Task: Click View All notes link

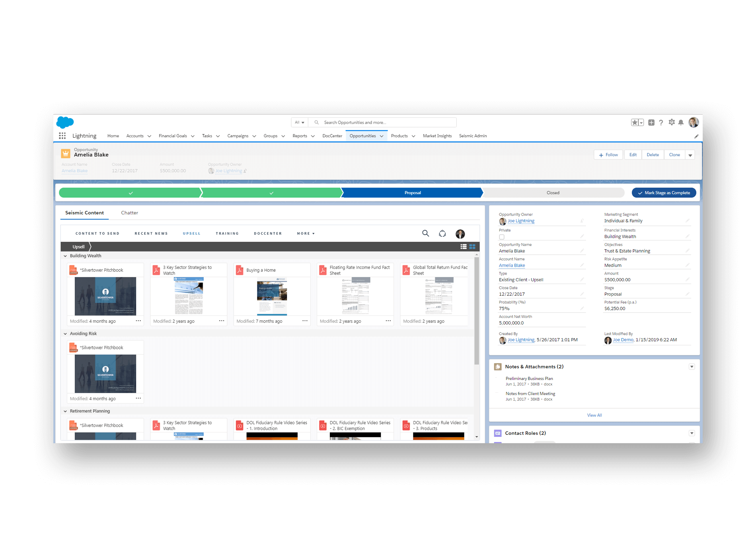Action: (x=594, y=415)
